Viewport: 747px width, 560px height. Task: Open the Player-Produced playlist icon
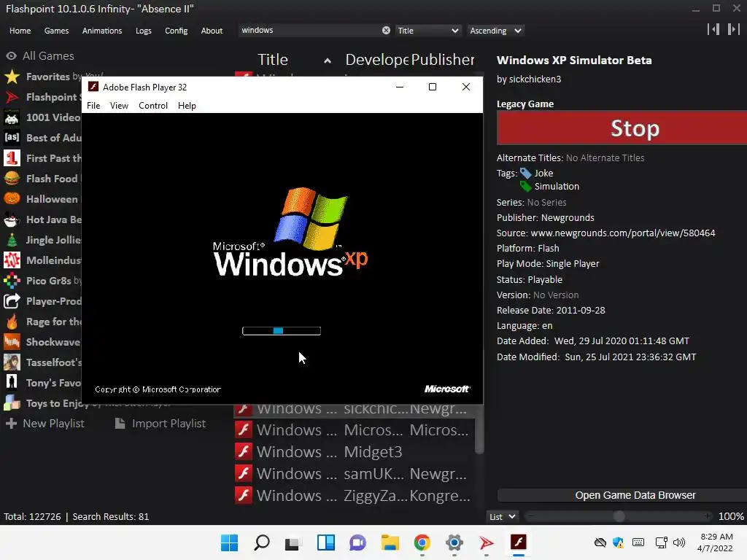12,301
